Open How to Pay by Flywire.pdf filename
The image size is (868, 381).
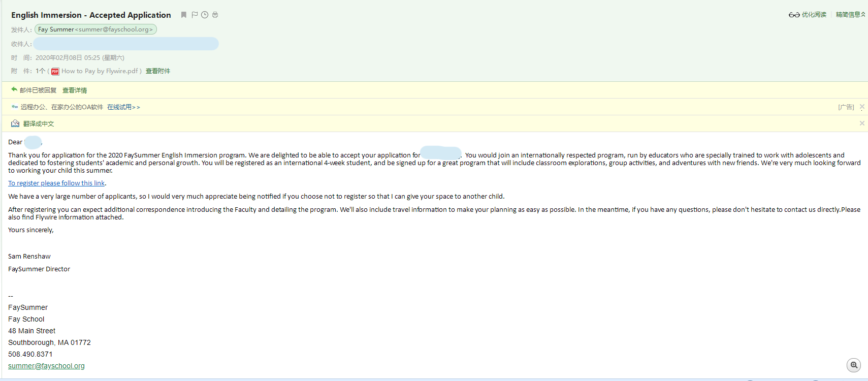tap(100, 71)
